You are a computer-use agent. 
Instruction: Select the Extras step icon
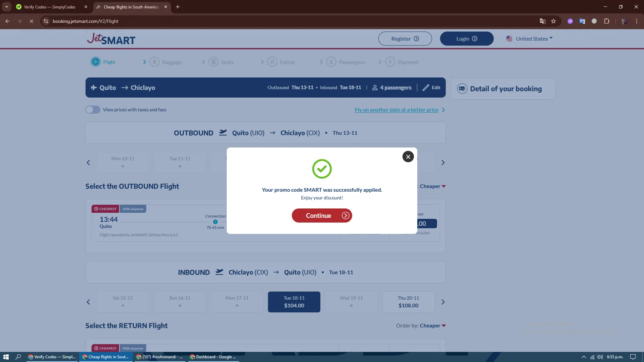click(272, 62)
